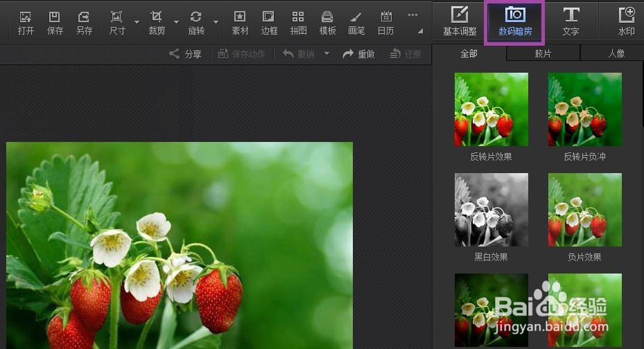Click the 负片效果 label text

[584, 257]
